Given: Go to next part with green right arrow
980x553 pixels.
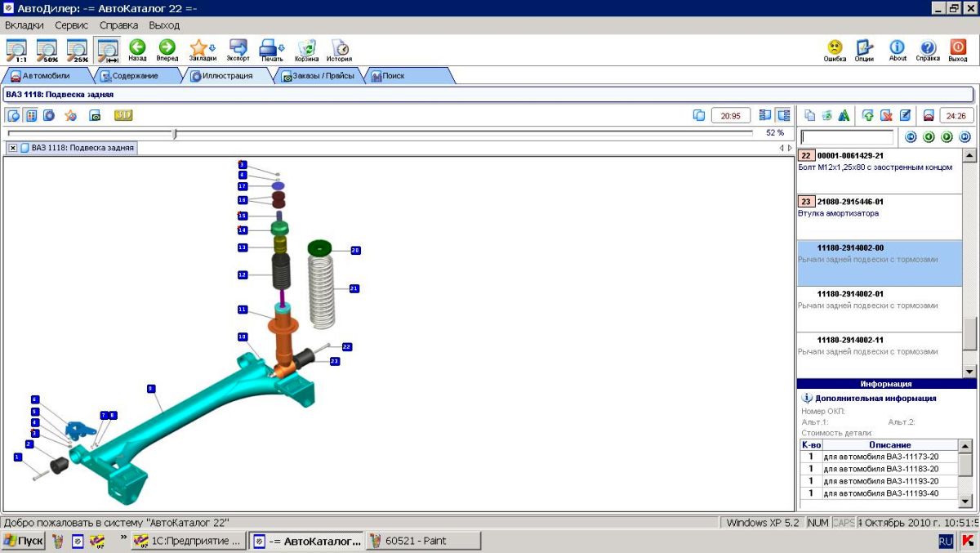Looking at the screenshot, I should (947, 137).
